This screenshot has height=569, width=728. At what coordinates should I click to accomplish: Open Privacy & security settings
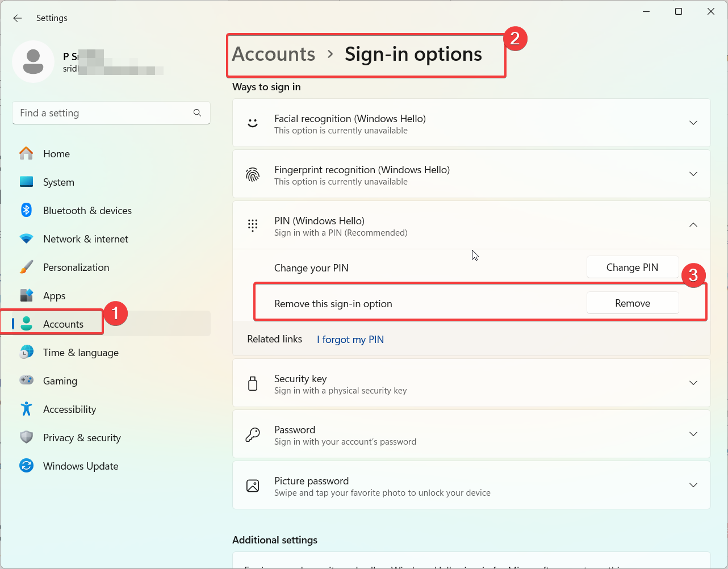[x=82, y=437]
